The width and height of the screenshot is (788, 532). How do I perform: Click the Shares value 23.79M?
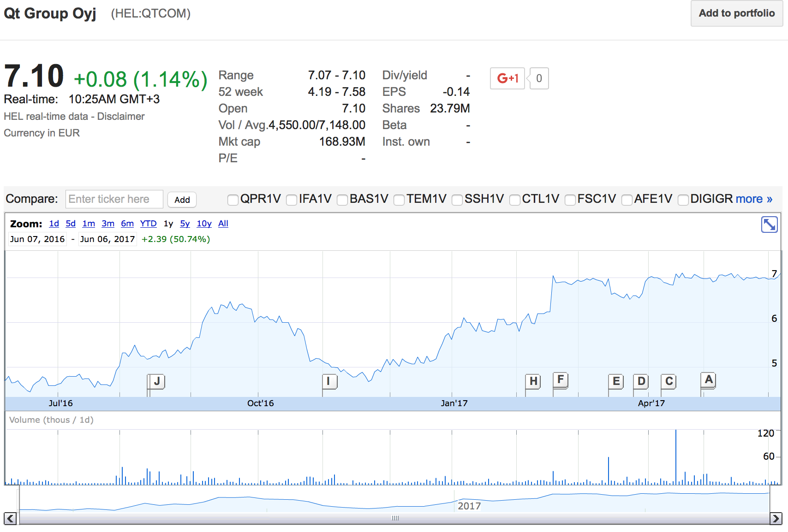click(x=450, y=108)
